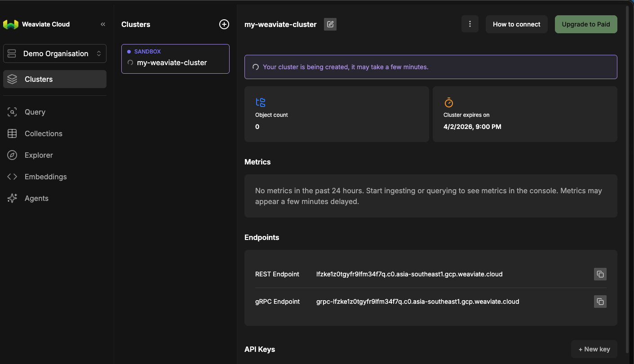Click the loading spinner beside my-weaviate-cluster in list
The width and height of the screenshot is (634, 364).
pyautogui.click(x=130, y=63)
